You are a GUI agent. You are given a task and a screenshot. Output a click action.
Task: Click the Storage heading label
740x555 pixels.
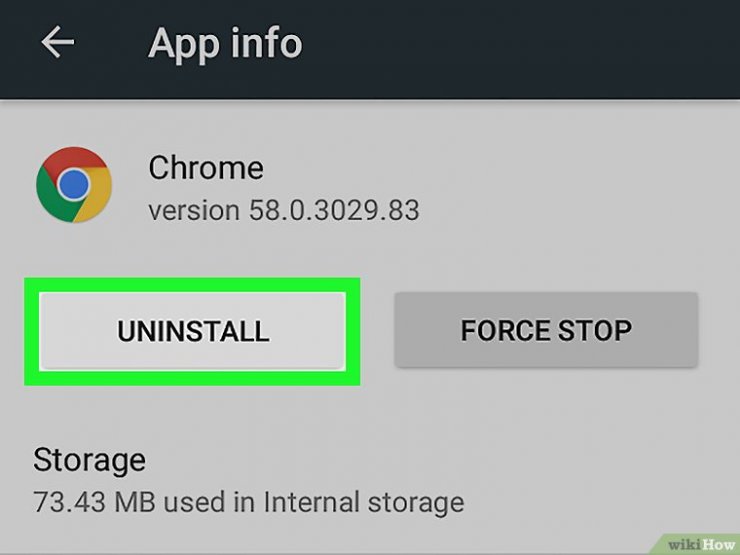click(x=89, y=460)
